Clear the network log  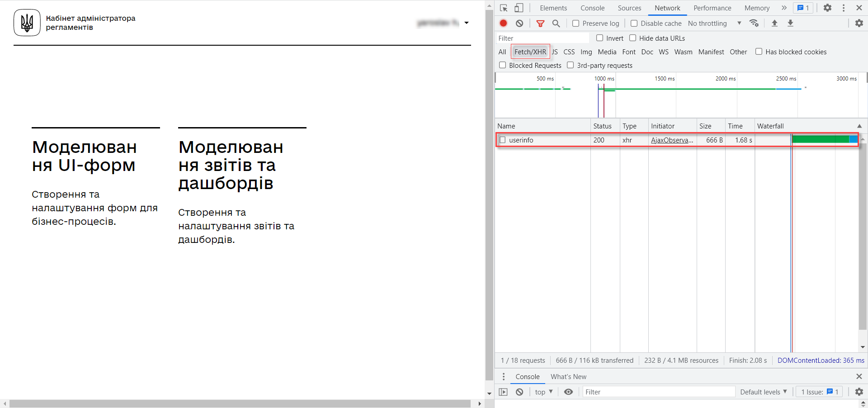coord(519,24)
